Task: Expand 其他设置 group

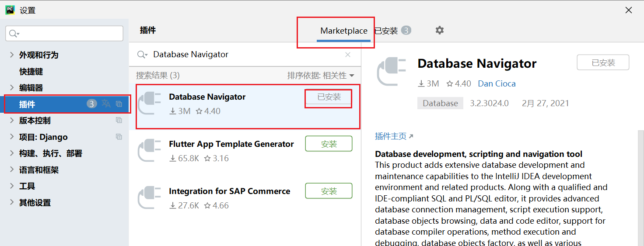Action: (12, 202)
